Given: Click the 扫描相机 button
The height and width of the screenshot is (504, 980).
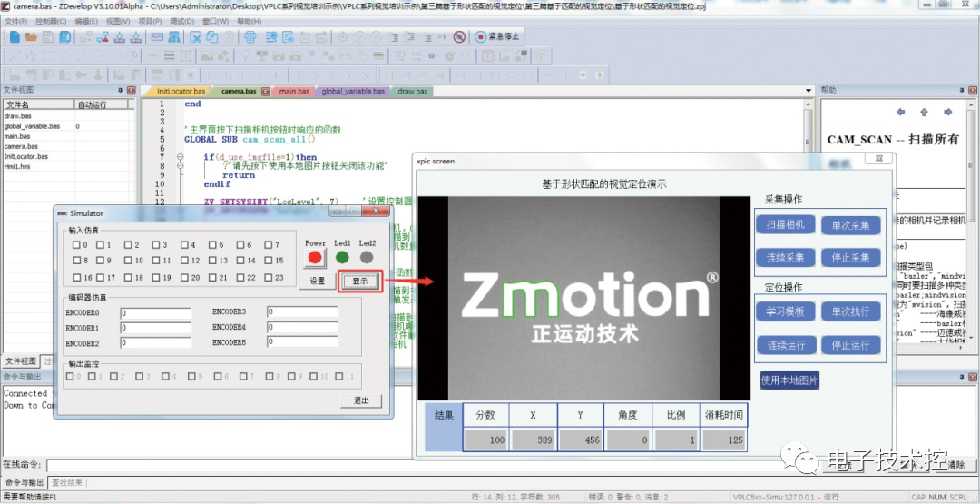Looking at the screenshot, I should [786, 225].
